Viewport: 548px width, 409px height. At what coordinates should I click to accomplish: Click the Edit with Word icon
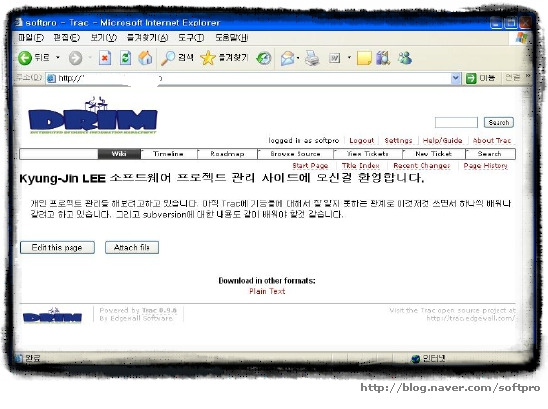coord(334,58)
